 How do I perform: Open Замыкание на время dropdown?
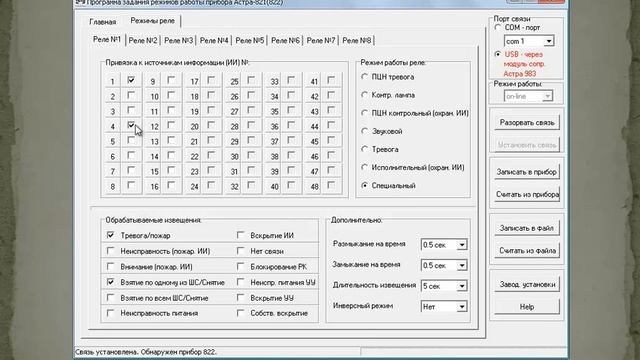462,265
